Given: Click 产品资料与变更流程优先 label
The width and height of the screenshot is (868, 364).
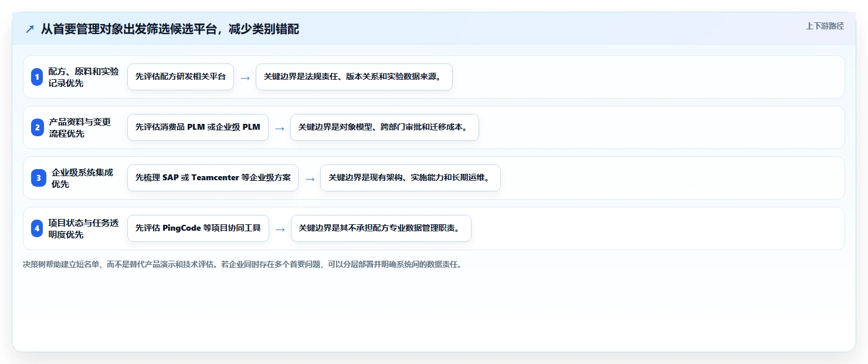Looking at the screenshot, I should (80, 127).
